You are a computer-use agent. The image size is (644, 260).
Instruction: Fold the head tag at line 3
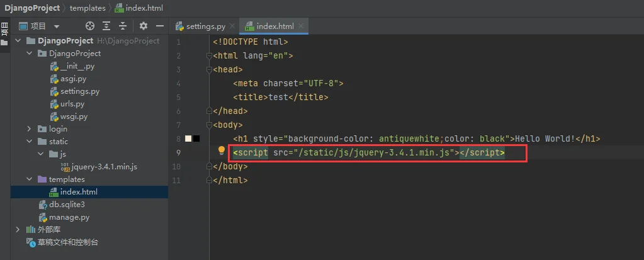210,69
